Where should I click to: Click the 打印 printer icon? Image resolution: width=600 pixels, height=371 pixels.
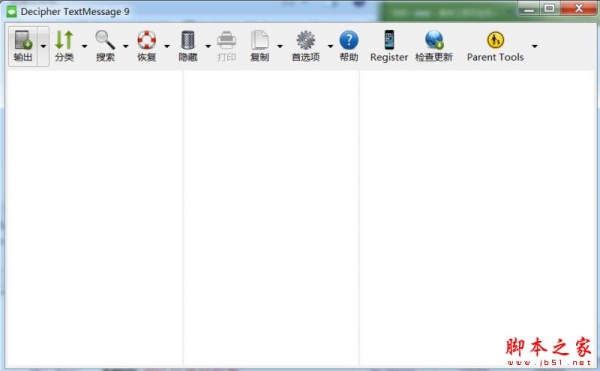[x=227, y=40]
